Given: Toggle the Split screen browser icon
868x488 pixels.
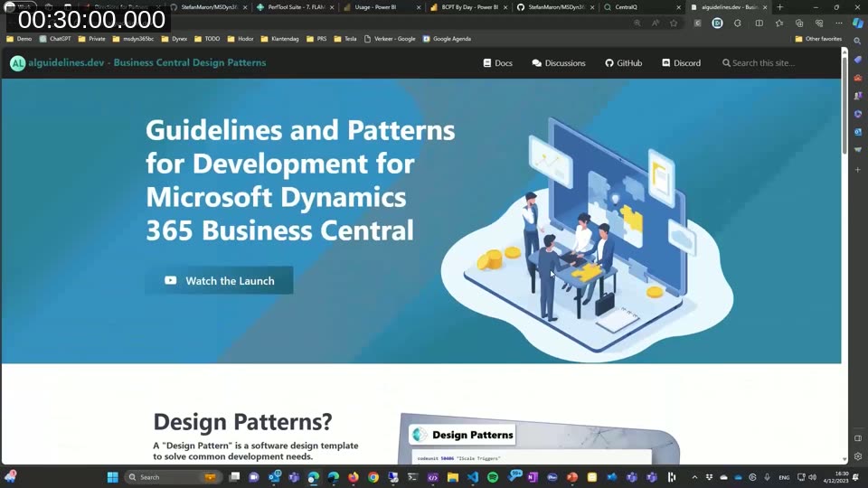Looking at the screenshot, I should click(759, 23).
